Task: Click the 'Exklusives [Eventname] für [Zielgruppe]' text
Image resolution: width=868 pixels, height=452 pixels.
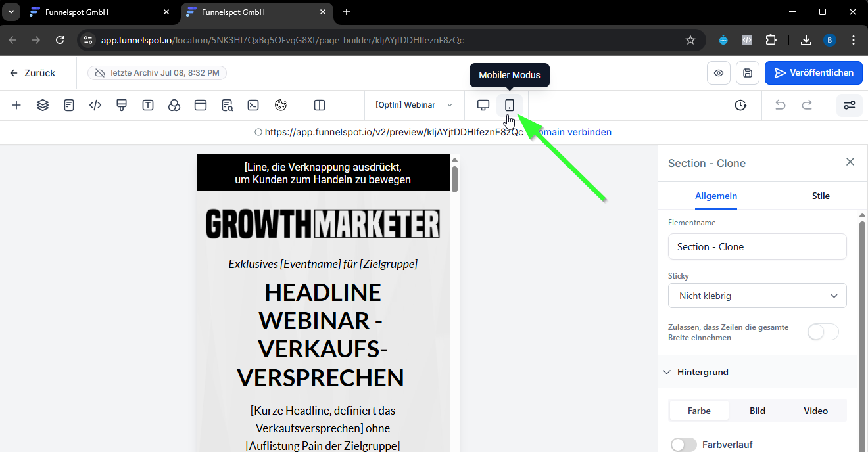Action: click(x=323, y=263)
